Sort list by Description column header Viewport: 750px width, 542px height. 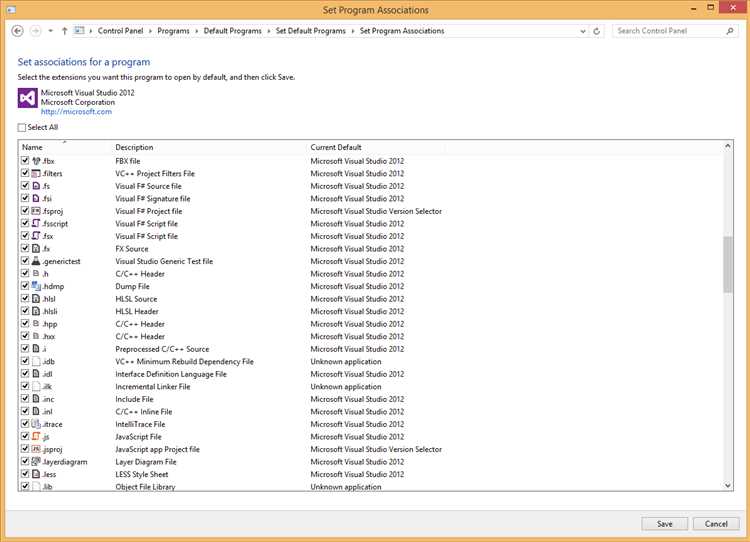point(209,147)
